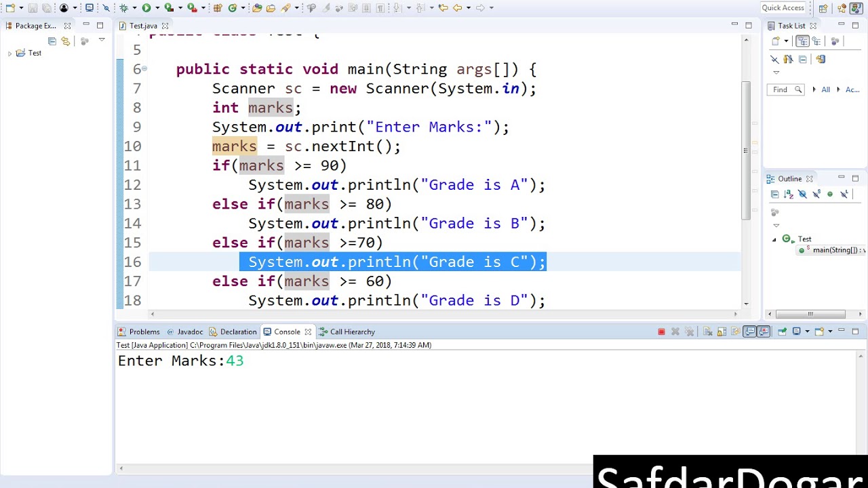The image size is (868, 488).
Task: Click the Skip All Breakpoints icon
Action: point(106,8)
